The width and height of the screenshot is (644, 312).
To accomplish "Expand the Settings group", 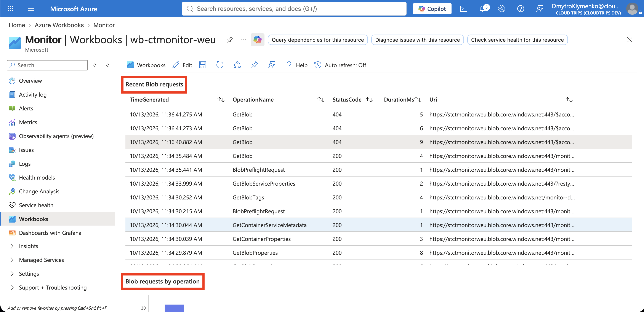I will tap(12, 274).
